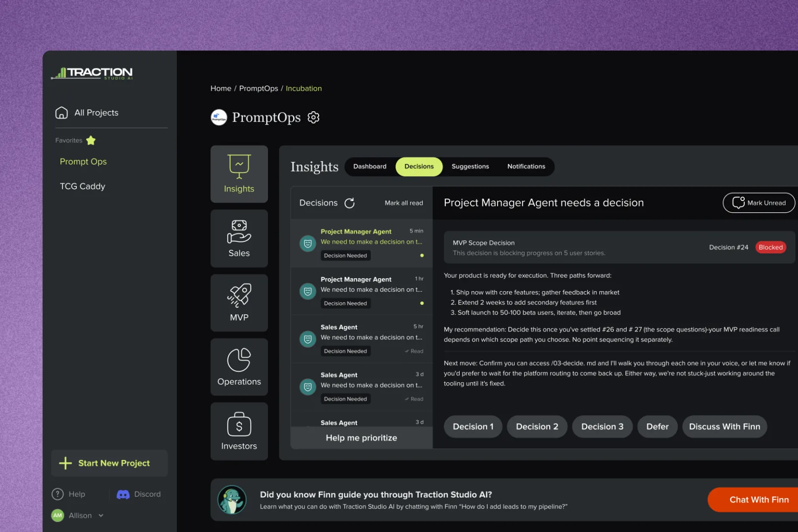Viewport: 798px width, 532px height.
Task: Click the Defer button
Action: [x=658, y=427]
